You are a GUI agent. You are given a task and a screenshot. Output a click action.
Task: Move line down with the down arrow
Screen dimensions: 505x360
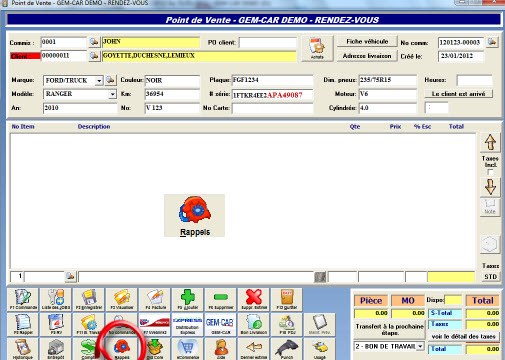click(x=490, y=187)
